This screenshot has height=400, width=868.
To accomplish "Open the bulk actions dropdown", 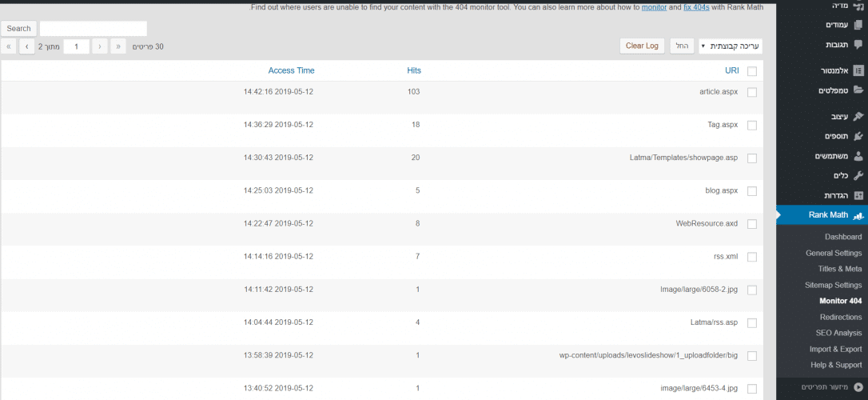I will 731,46.
